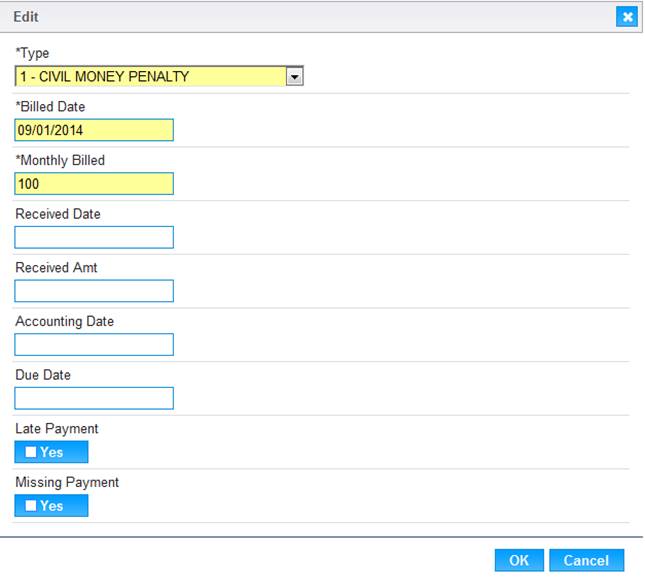Click the Late Payment label text
This screenshot has height=583, width=645.
coord(57,429)
